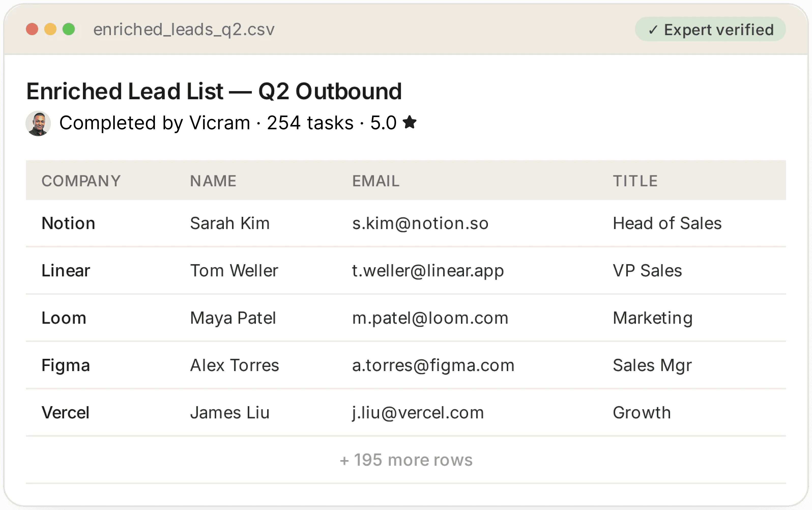The height and width of the screenshot is (510, 812).
Task: Select the Linear company cell
Action: pyautogui.click(x=66, y=271)
